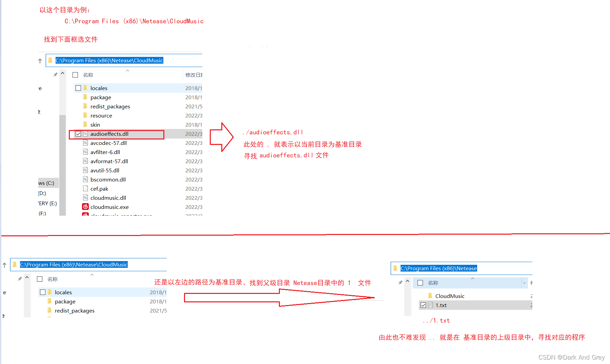
Task: Click the sort arrow above the 名称 column
Action: (127, 71)
